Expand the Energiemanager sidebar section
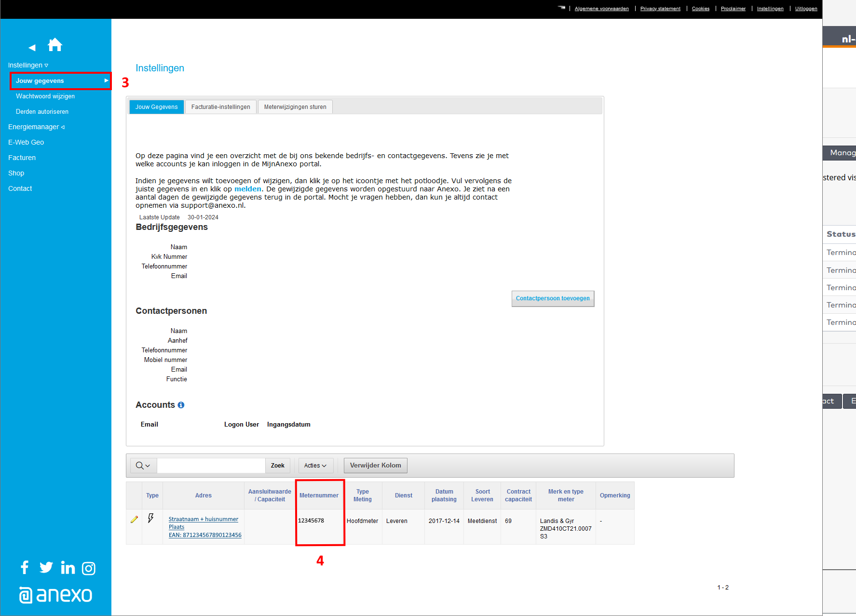Viewport: 856px width, 616px height. click(x=36, y=127)
